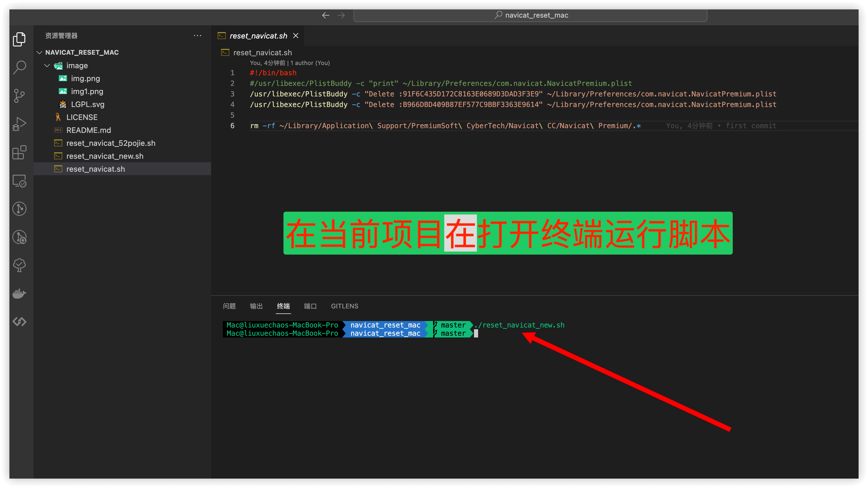The image size is (868, 488).
Task: Click the LGPL.svg file icon
Action: pyautogui.click(x=63, y=104)
